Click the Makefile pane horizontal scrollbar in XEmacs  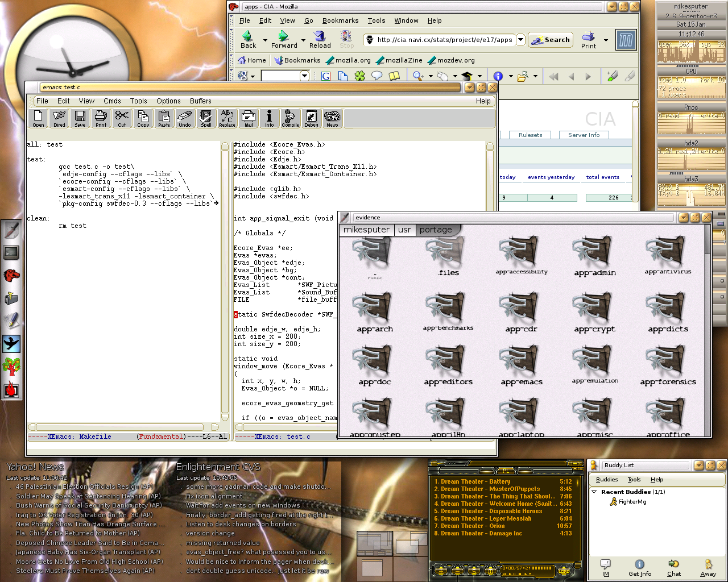[123, 427]
